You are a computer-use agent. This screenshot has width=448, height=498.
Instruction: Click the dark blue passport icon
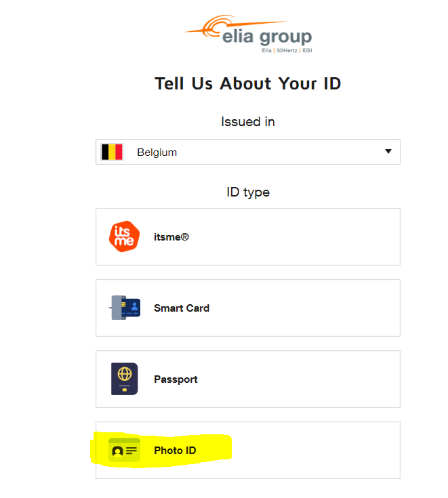[125, 379]
